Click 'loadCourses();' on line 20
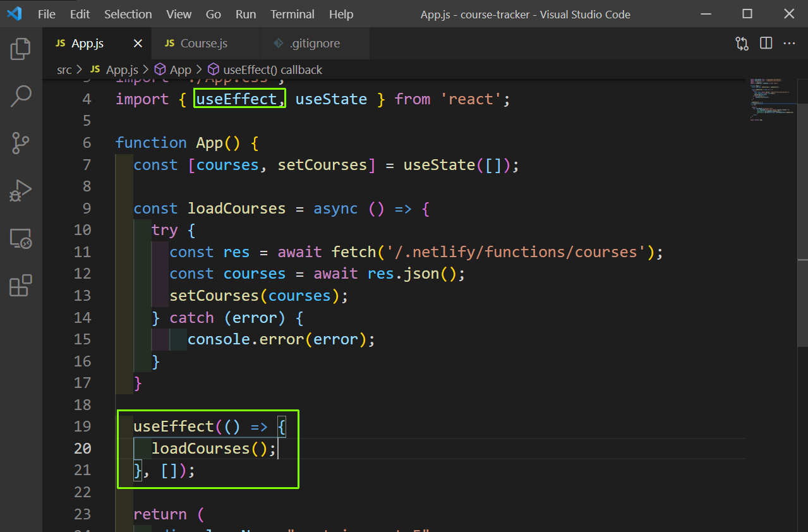 [x=214, y=449]
